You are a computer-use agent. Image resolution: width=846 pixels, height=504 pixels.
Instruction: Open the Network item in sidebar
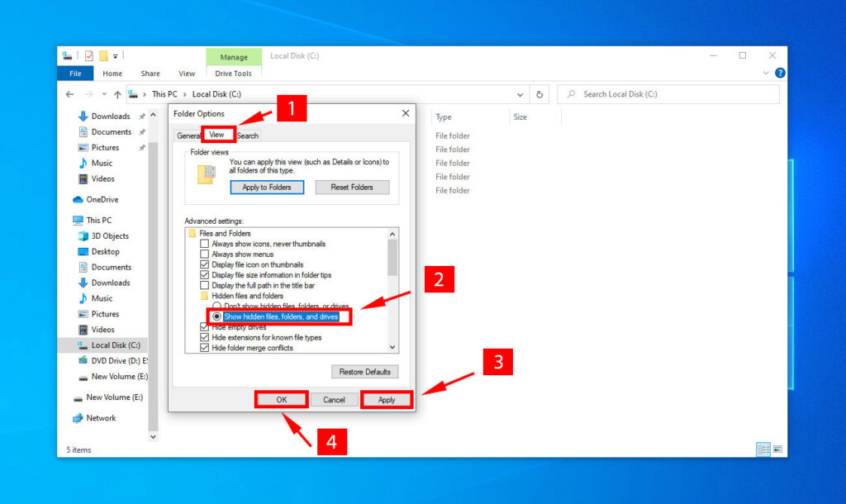(x=101, y=418)
